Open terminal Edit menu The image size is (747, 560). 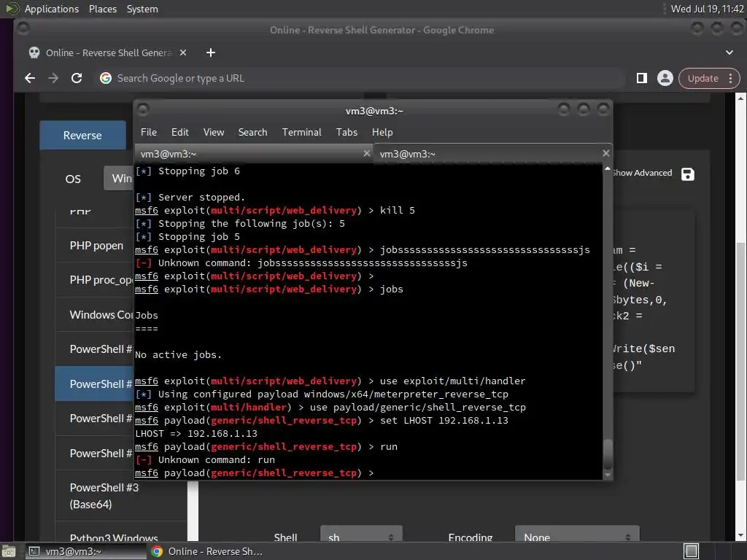tap(179, 132)
